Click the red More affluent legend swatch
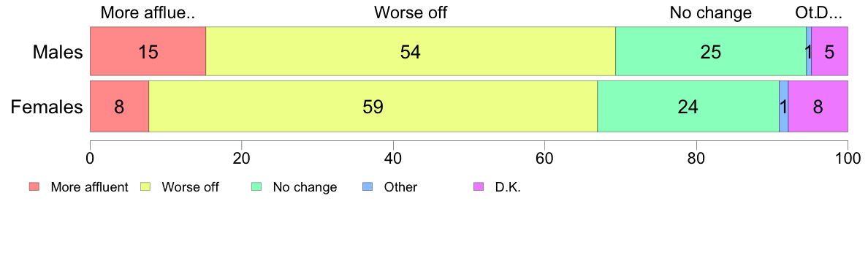The image size is (868, 269). (34, 187)
